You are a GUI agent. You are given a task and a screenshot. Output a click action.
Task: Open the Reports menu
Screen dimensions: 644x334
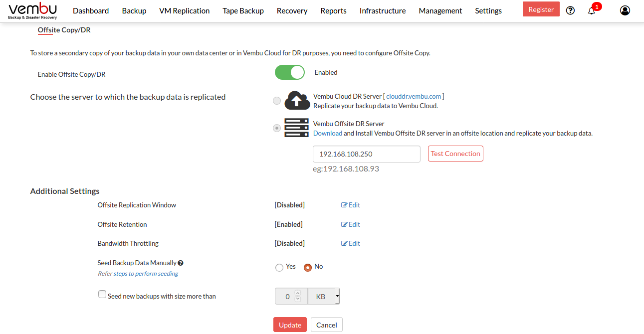coord(334,10)
